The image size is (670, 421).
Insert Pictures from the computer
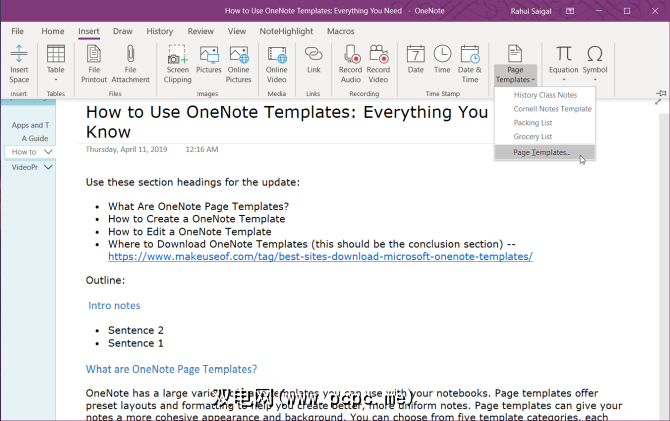click(x=209, y=60)
